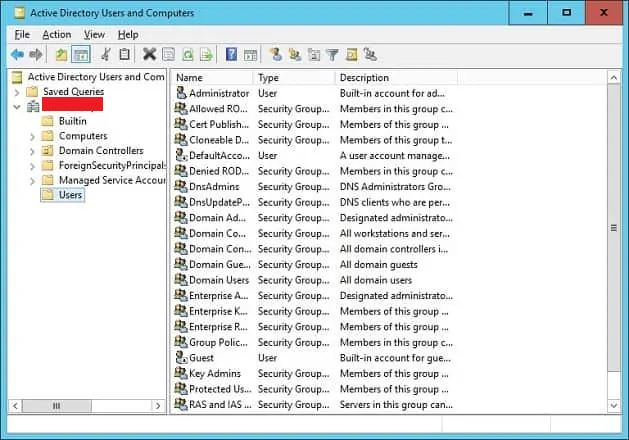The image size is (629, 440).
Task: Select the Allowed RO... group row
Action: [314, 109]
